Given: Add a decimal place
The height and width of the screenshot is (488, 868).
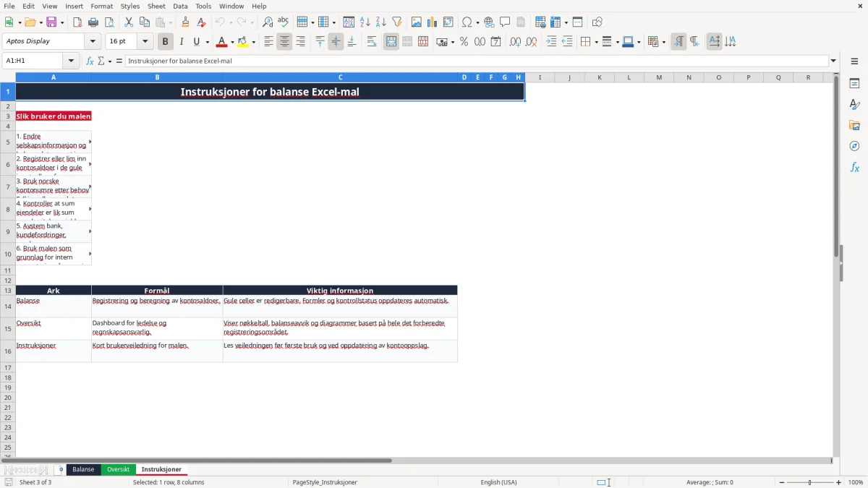Looking at the screenshot, I should click(515, 42).
